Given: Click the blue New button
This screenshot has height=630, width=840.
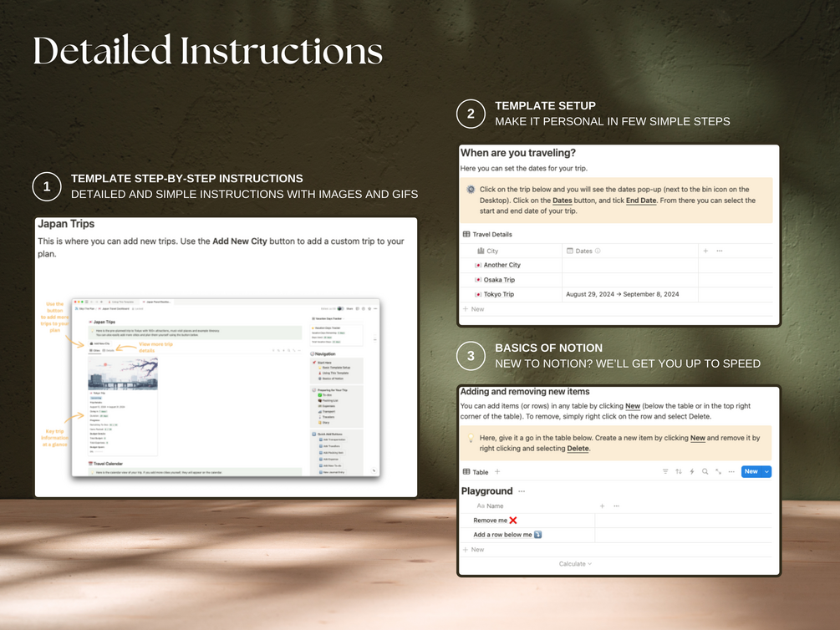Looking at the screenshot, I should tap(751, 471).
